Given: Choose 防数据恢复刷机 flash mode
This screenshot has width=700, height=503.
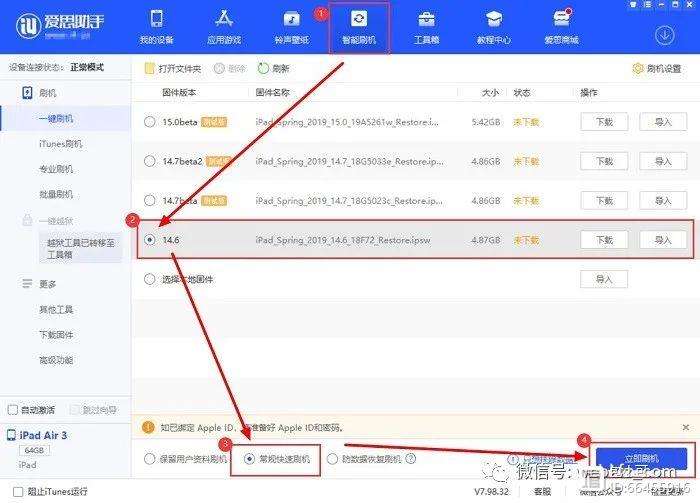Looking at the screenshot, I should (333, 458).
